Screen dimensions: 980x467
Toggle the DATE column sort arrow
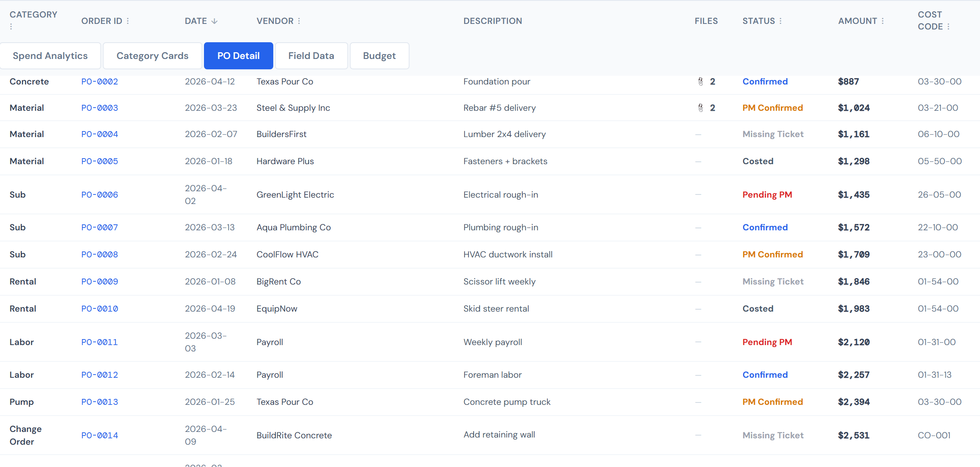(214, 21)
